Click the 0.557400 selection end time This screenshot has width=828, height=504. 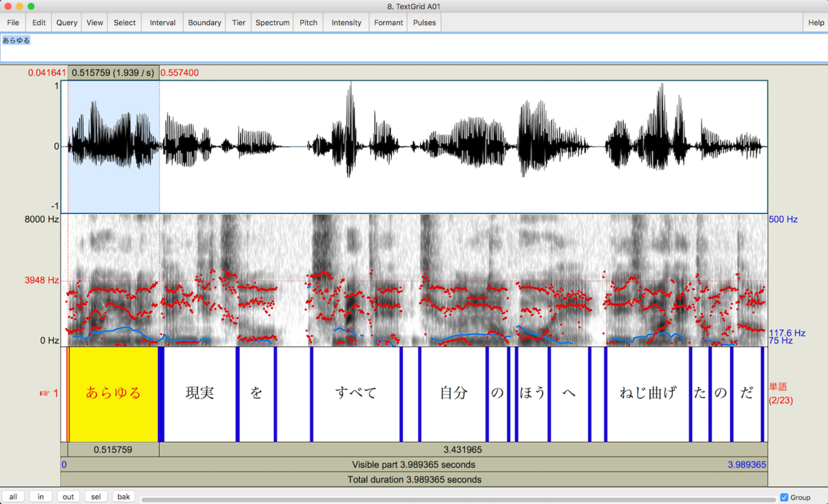pos(179,72)
